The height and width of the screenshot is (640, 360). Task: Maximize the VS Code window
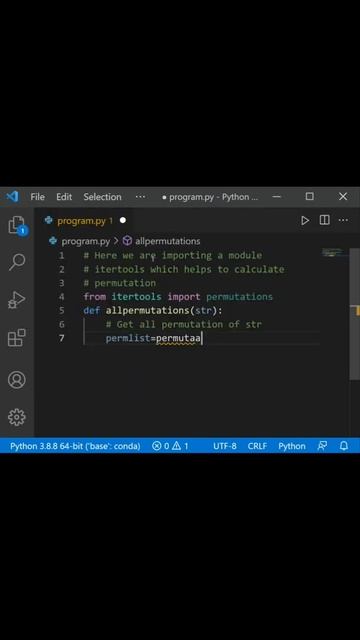pyautogui.click(x=310, y=196)
